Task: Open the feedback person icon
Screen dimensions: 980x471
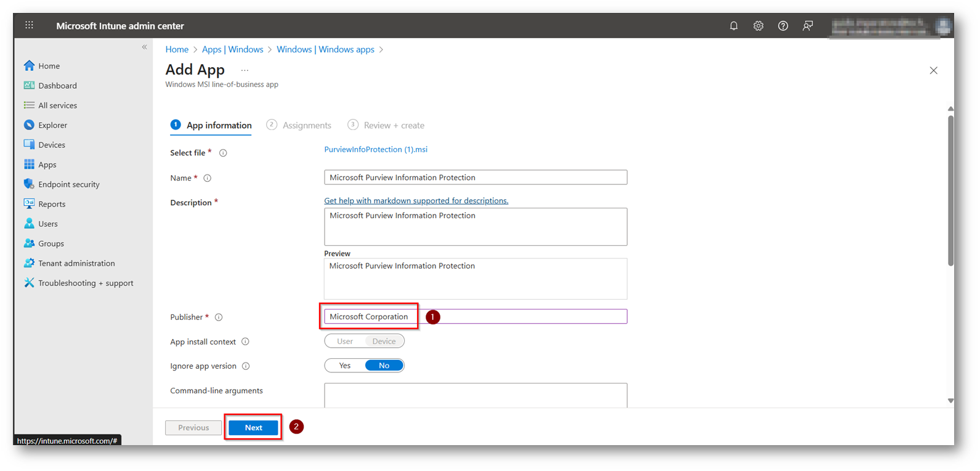Action: click(808, 26)
